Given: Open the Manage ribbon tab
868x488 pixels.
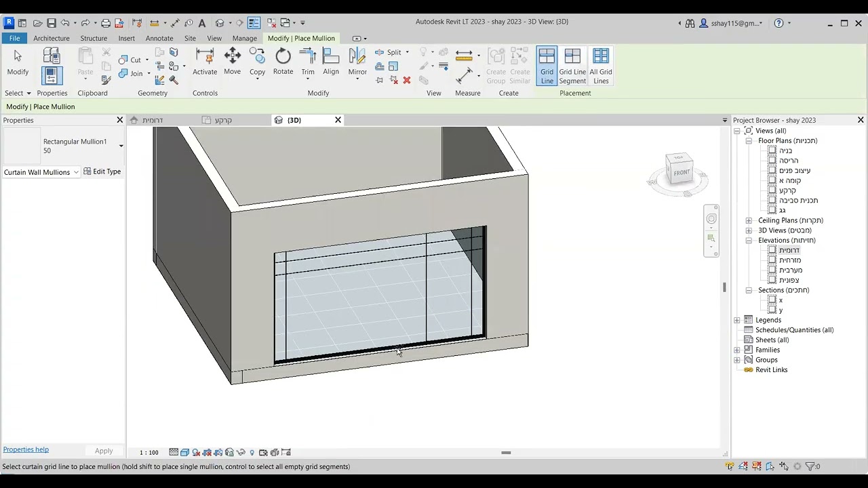Looking at the screenshot, I should (245, 38).
